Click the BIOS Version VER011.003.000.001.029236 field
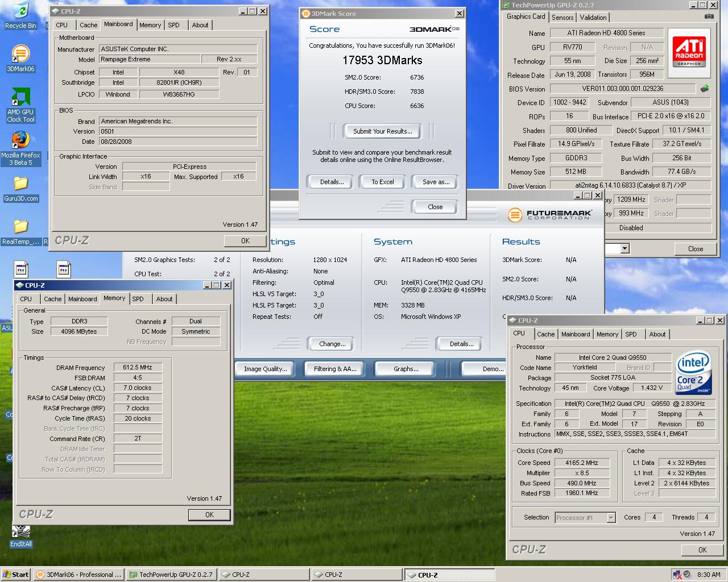The width and height of the screenshot is (728, 582). [622, 89]
